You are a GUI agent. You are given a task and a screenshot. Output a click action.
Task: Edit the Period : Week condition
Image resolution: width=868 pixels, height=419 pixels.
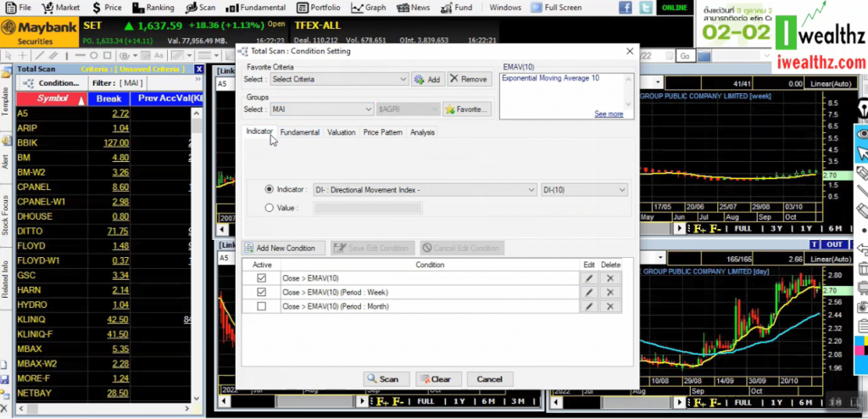589,293
